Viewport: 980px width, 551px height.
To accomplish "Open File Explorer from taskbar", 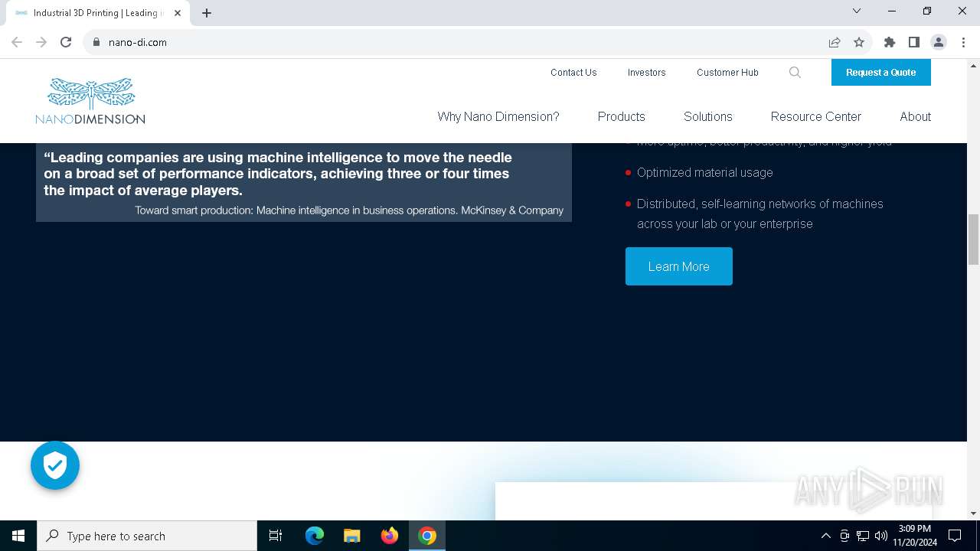I will click(x=352, y=536).
